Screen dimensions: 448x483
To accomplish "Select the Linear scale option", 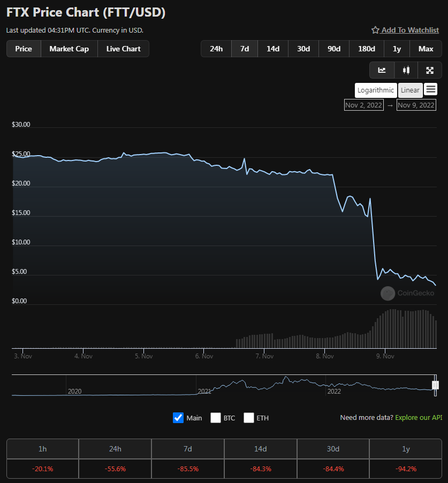I will click(x=410, y=90).
